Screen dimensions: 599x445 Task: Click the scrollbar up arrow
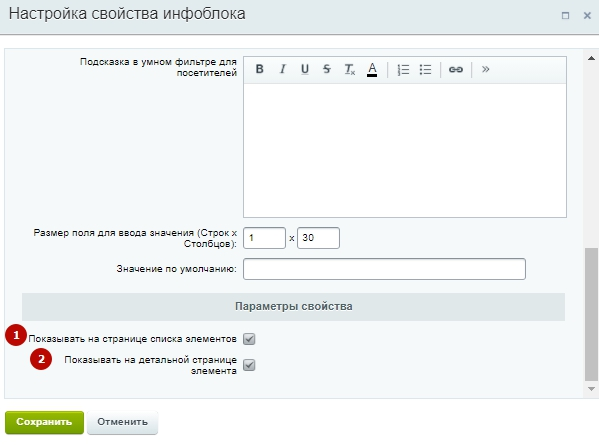[591, 58]
